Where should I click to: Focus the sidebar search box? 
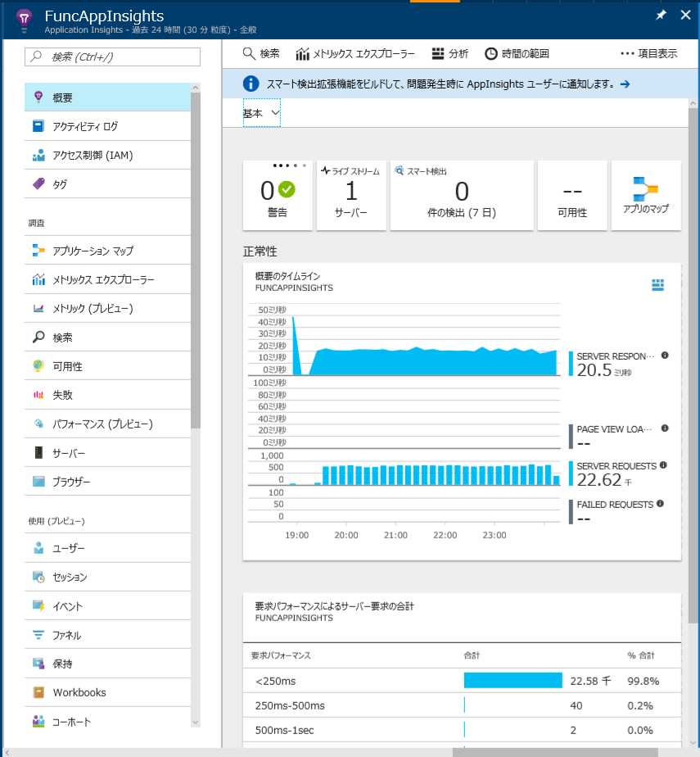(112, 57)
